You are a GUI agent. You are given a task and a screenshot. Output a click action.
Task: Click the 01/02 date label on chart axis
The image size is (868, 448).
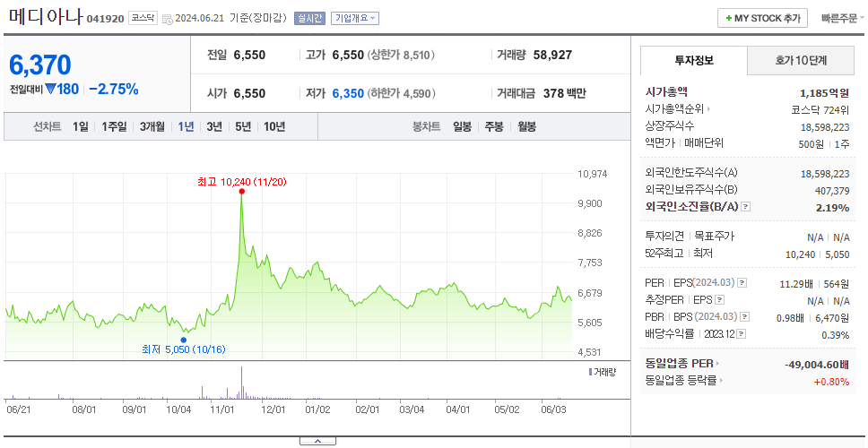point(317,409)
